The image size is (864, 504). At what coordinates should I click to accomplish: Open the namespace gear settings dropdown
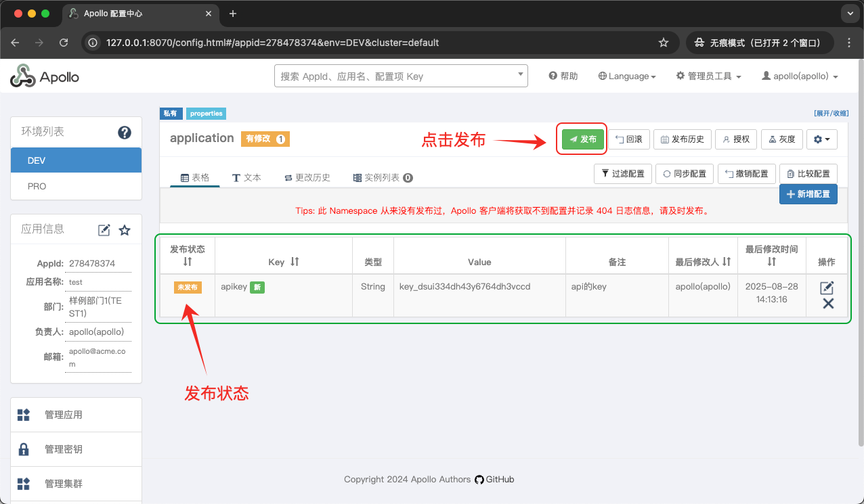(822, 139)
